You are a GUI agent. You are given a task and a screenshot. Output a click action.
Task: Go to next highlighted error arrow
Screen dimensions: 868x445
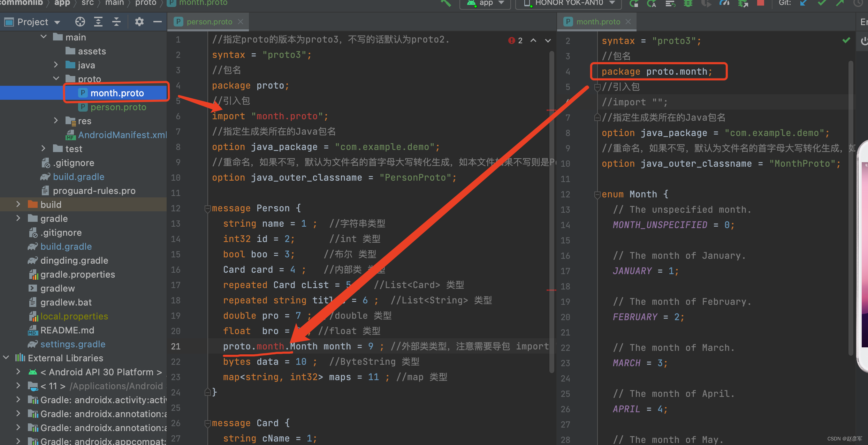point(548,40)
